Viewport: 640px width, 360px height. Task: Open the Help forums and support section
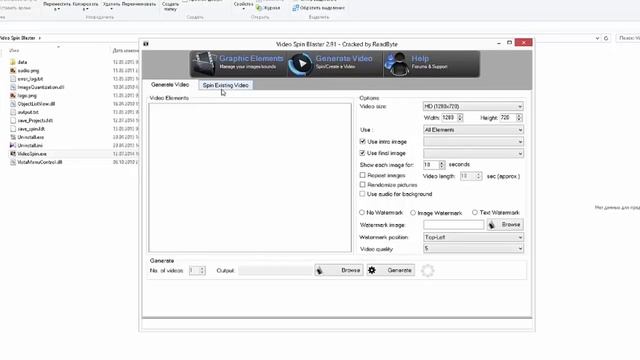click(431, 64)
